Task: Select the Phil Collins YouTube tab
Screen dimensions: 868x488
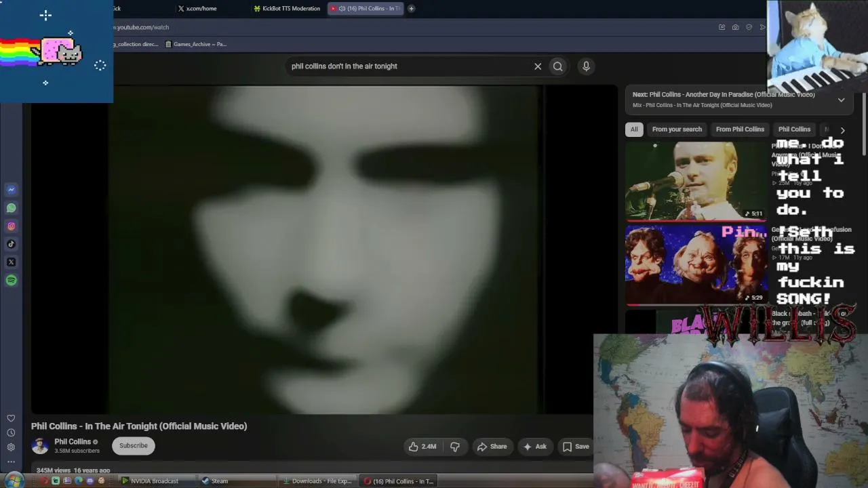Action: click(365, 9)
